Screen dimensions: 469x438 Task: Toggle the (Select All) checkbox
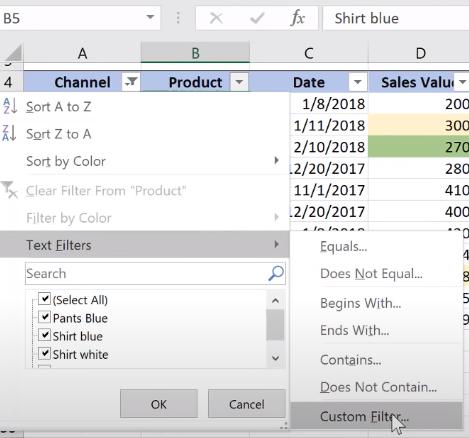44,299
